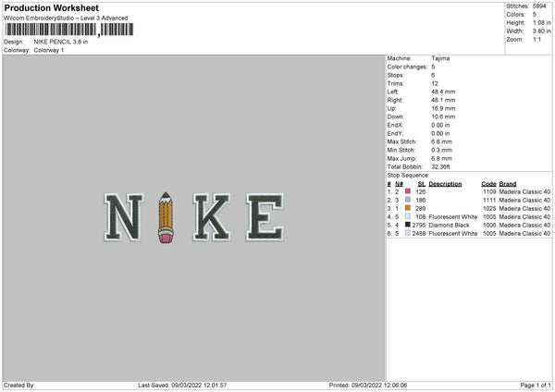555x392 pixels.
Task: Click 'Fluorescent White' in stop row 4
Action: coord(452,217)
